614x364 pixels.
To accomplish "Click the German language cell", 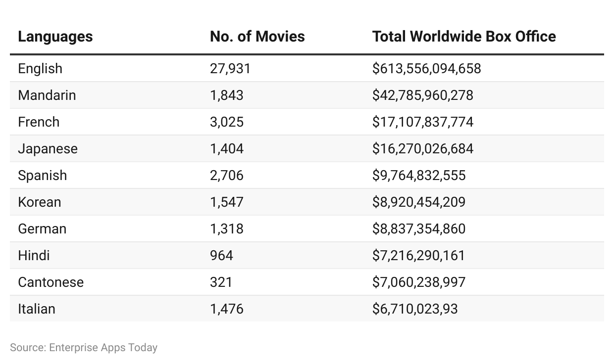I will (42, 228).
